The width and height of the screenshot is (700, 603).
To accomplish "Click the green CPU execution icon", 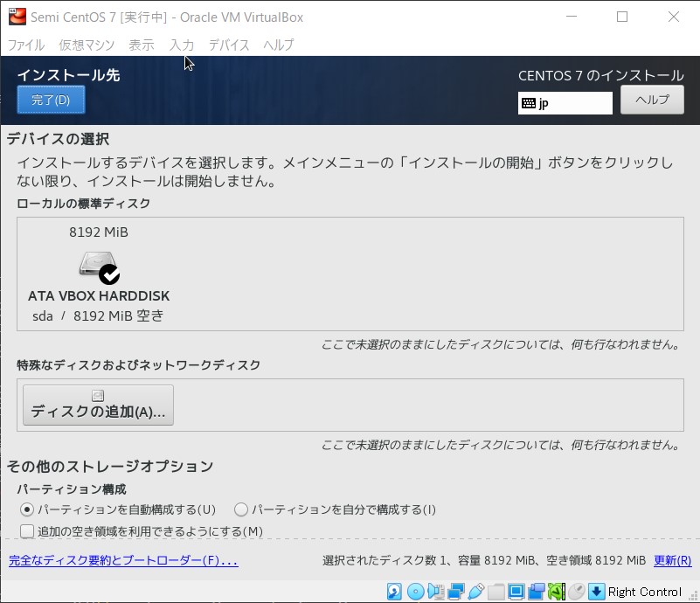I will click(x=557, y=592).
